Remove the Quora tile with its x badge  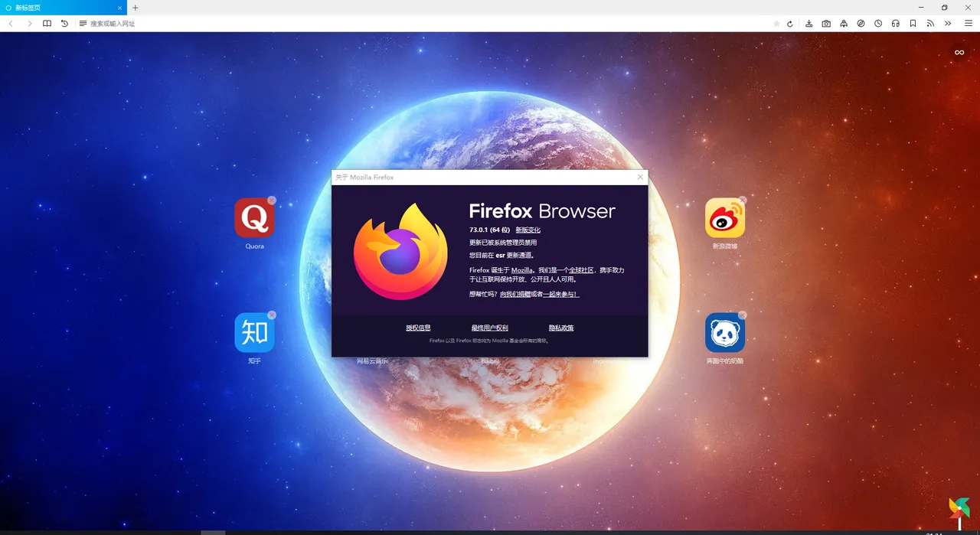[x=272, y=201]
